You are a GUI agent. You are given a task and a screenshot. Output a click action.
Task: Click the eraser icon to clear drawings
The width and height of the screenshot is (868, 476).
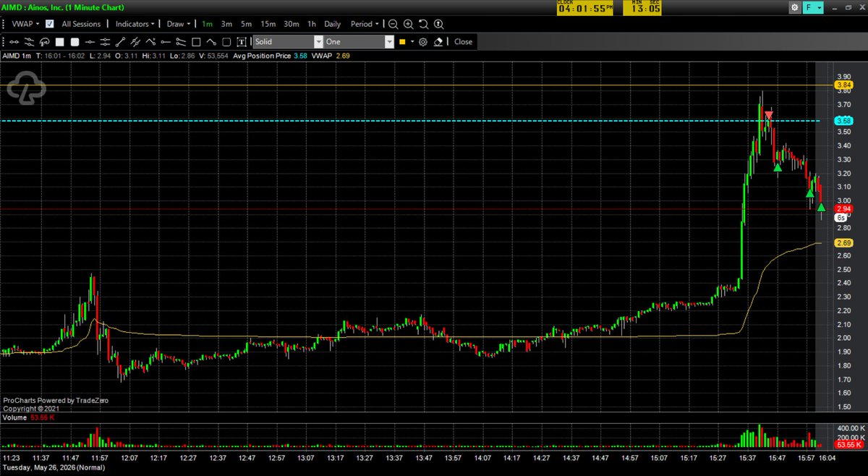[438, 42]
